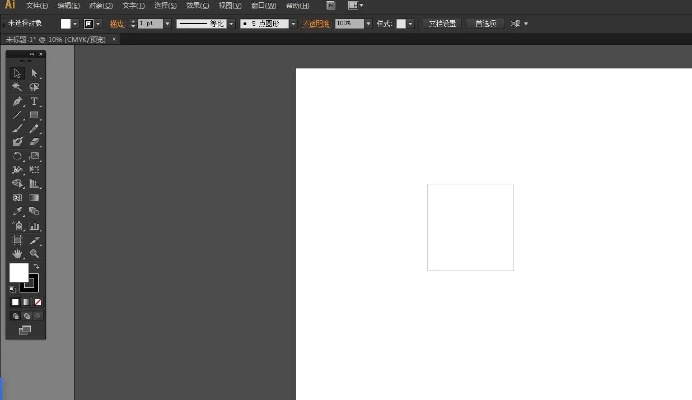The image size is (692, 400).
Task: Set paint mode to None
Action: [38, 302]
